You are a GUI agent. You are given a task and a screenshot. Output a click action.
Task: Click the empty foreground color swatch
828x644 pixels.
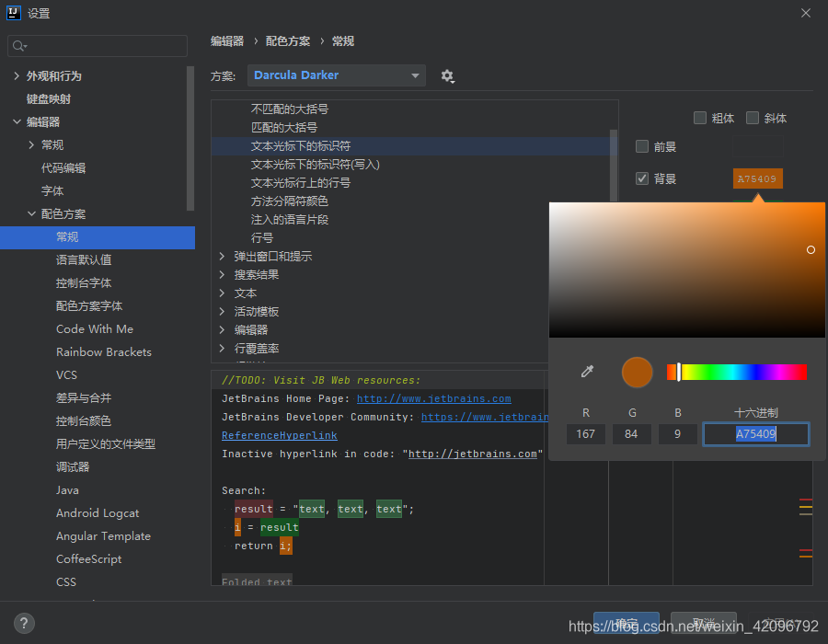pyautogui.click(x=758, y=146)
